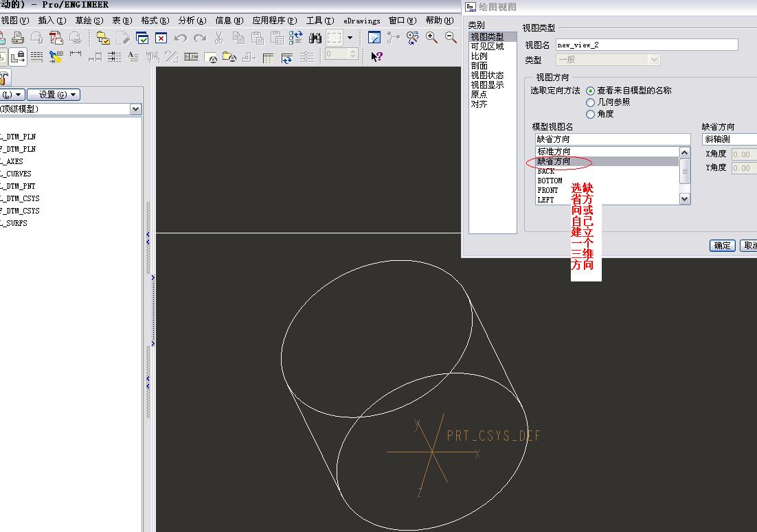Click the 模型视图名 text field
Screen dimensions: 757x532
click(613, 139)
